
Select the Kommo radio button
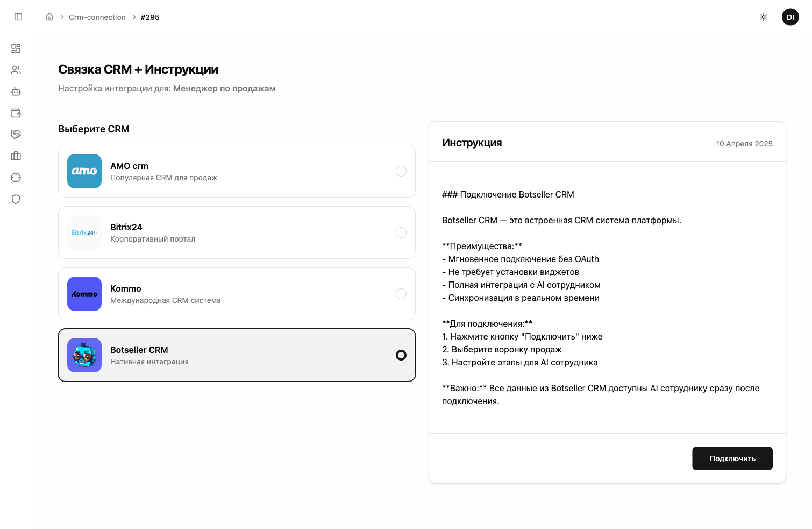pos(401,294)
